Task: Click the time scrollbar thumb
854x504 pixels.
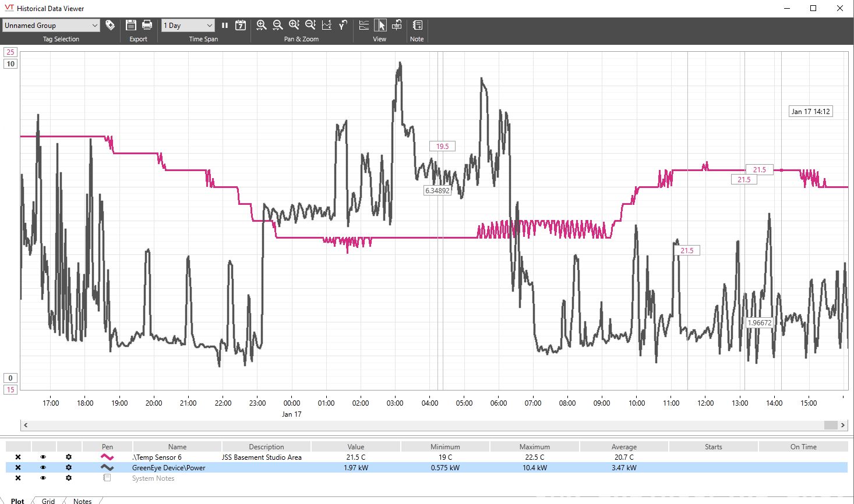Action: pyautogui.click(x=831, y=425)
